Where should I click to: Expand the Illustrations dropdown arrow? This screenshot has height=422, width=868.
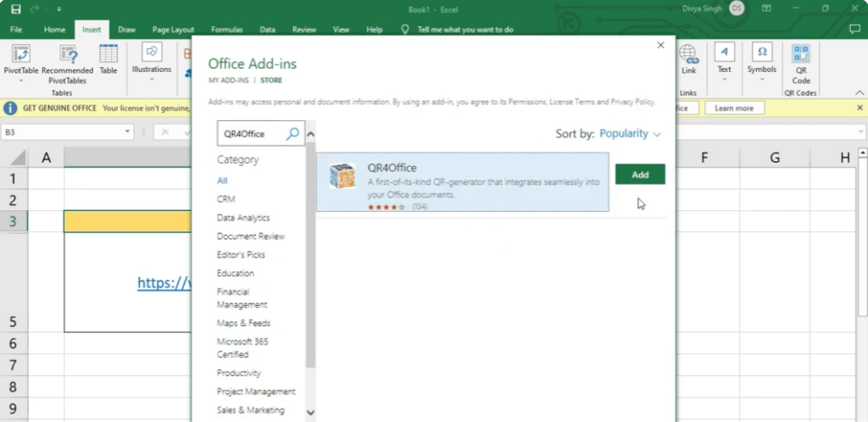[152, 80]
